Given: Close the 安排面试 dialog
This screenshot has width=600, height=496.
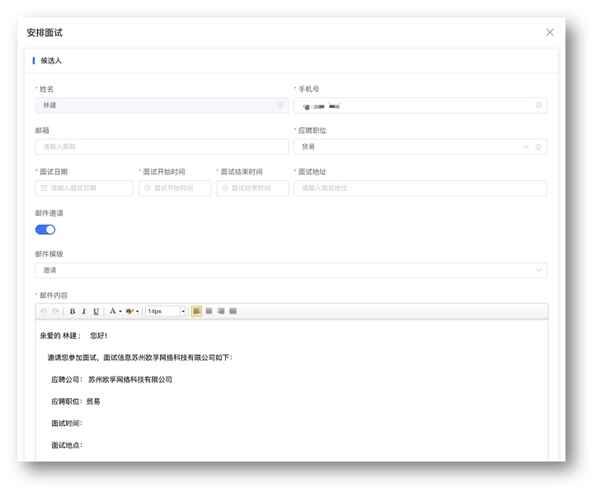Looking at the screenshot, I should (549, 33).
